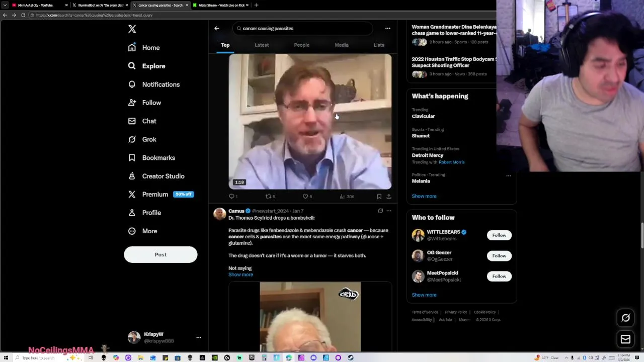Reload the page

pyautogui.click(x=23, y=15)
